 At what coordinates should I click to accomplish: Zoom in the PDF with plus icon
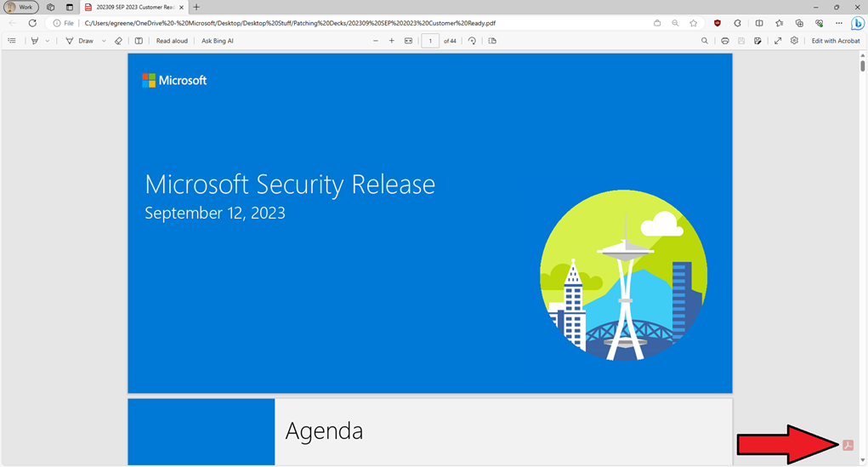(391, 41)
